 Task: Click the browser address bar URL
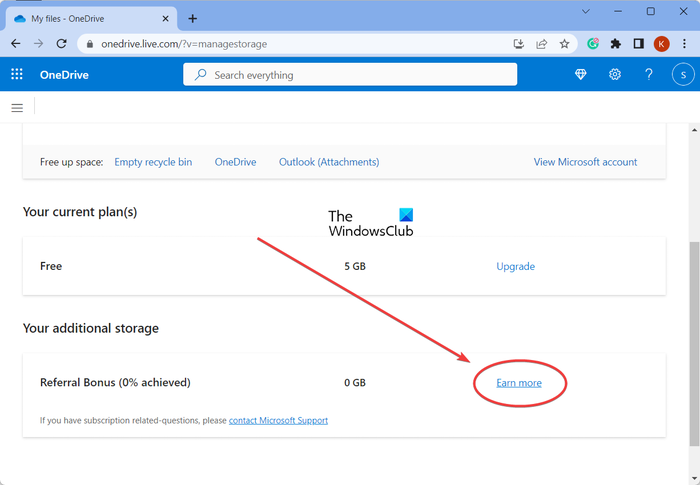tap(184, 44)
